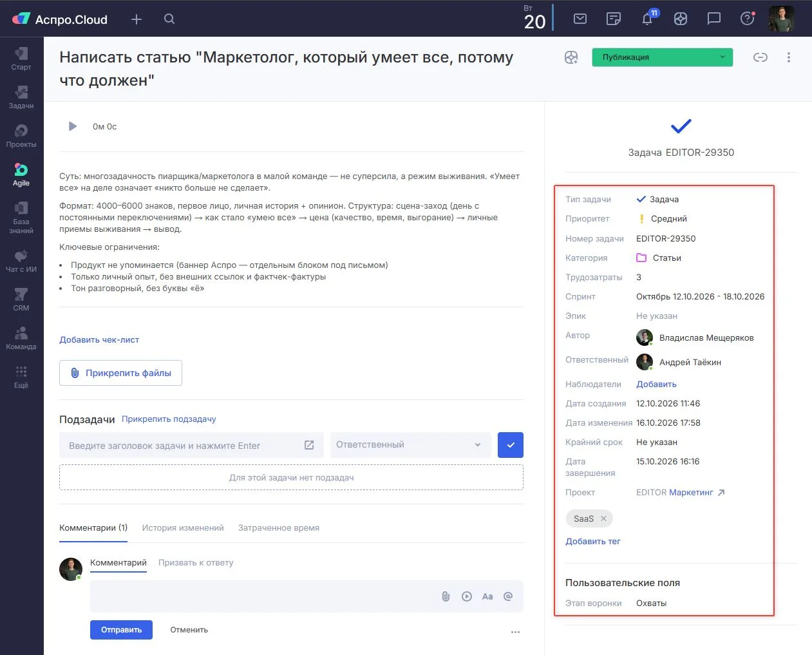
Task: Edit Трудозатраты value 3
Action: (639, 277)
